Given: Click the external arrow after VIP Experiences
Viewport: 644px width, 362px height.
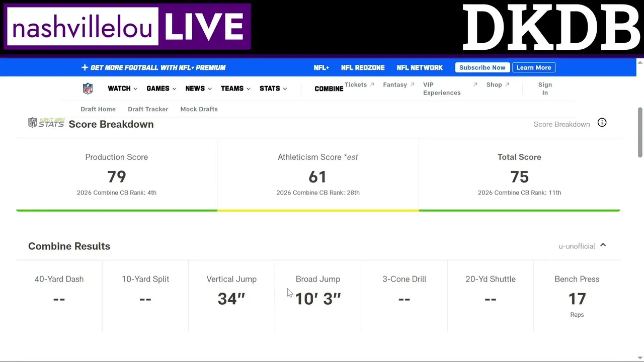Looking at the screenshot, I should pyautogui.click(x=475, y=84).
